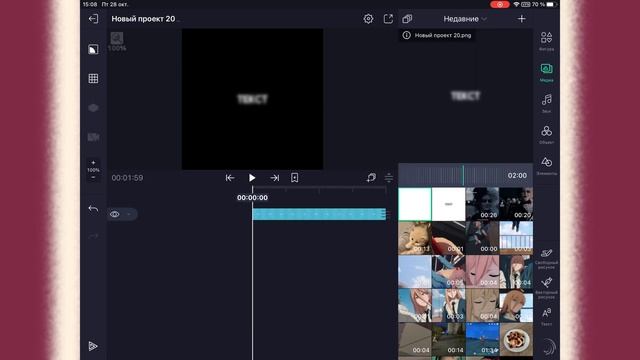
Task: Tap the swirl logo icon at sidebar bottom
Action: click(549, 347)
